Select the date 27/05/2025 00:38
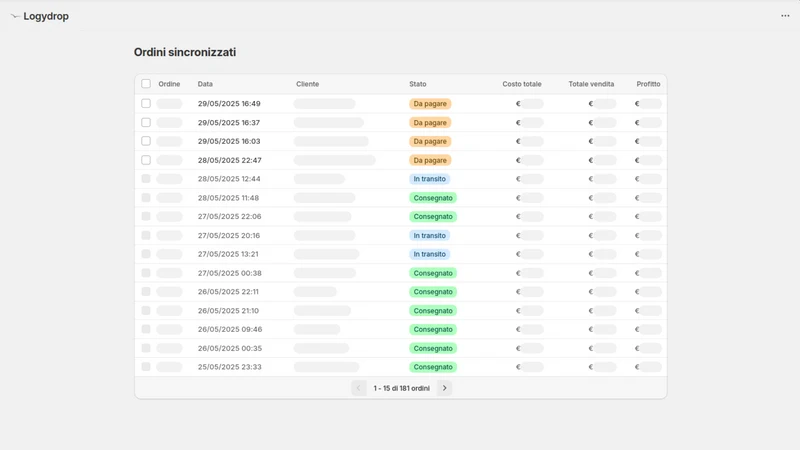The height and width of the screenshot is (450, 800). tap(230, 273)
